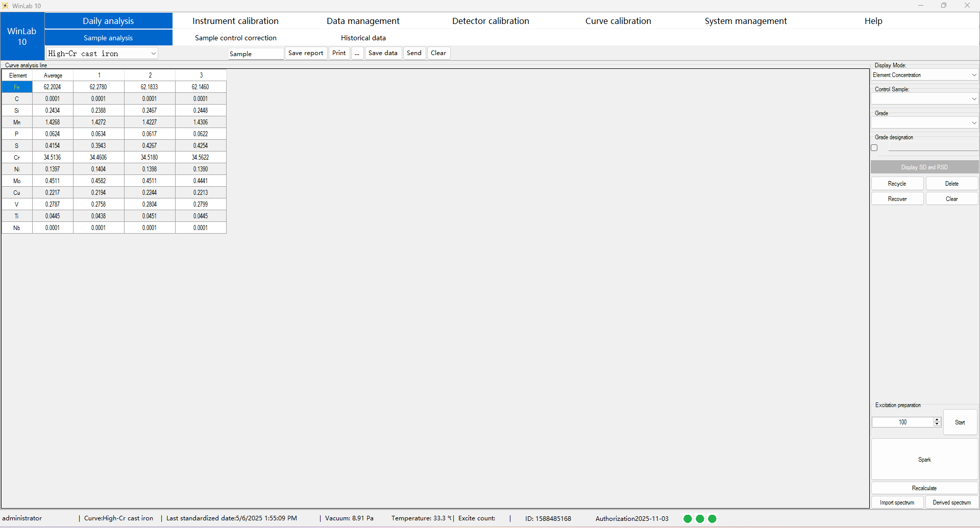Select the Cr element row
Screen dimensions: 980x528
(x=17, y=158)
